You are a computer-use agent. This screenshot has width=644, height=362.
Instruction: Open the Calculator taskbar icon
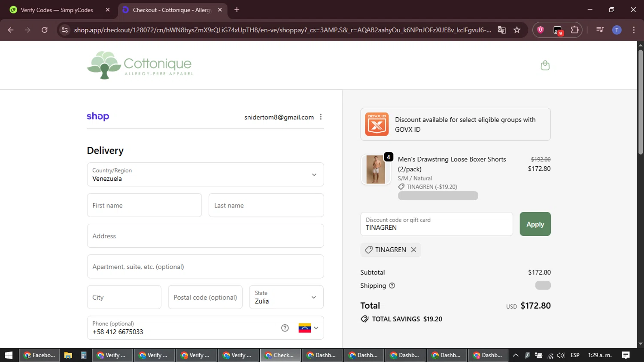pyautogui.click(x=84, y=355)
